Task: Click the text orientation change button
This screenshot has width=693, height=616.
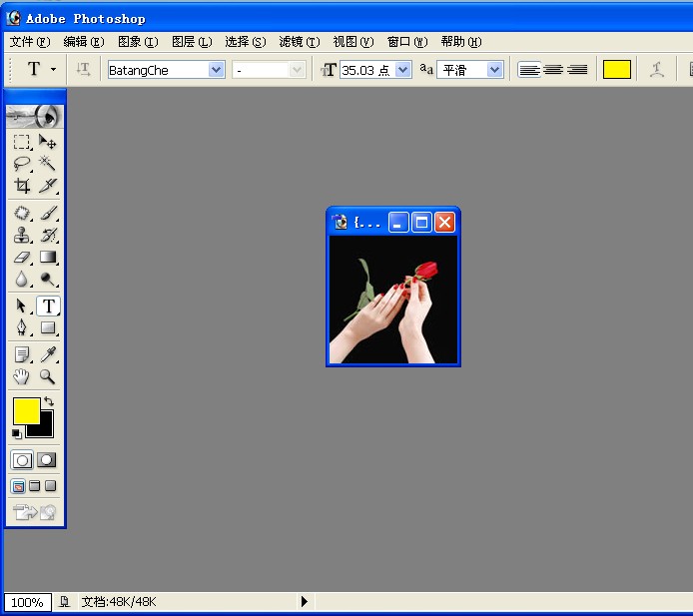Action: [84, 70]
